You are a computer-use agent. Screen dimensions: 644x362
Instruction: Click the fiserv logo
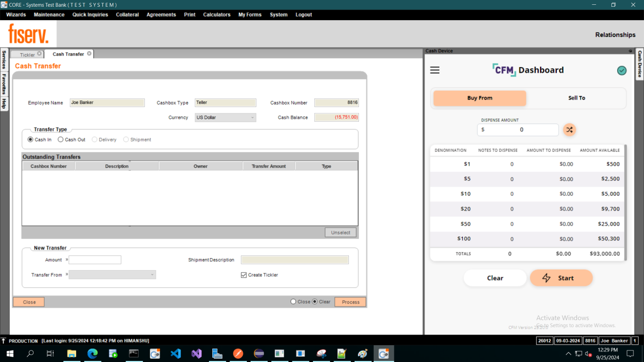[28, 34]
